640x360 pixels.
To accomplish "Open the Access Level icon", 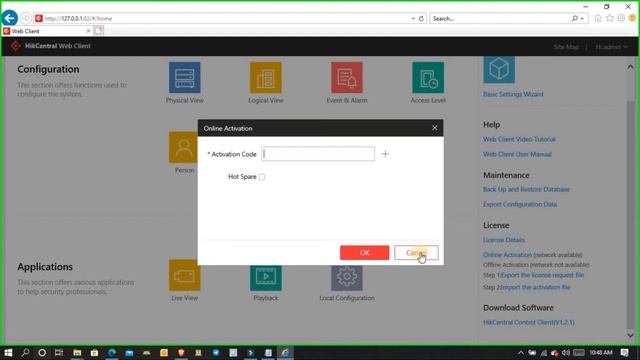I will [x=428, y=78].
